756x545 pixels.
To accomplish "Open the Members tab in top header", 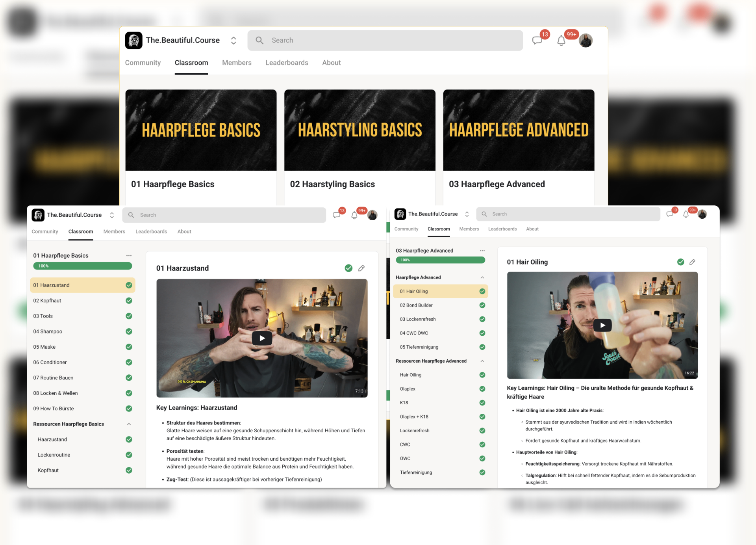I will coord(237,63).
